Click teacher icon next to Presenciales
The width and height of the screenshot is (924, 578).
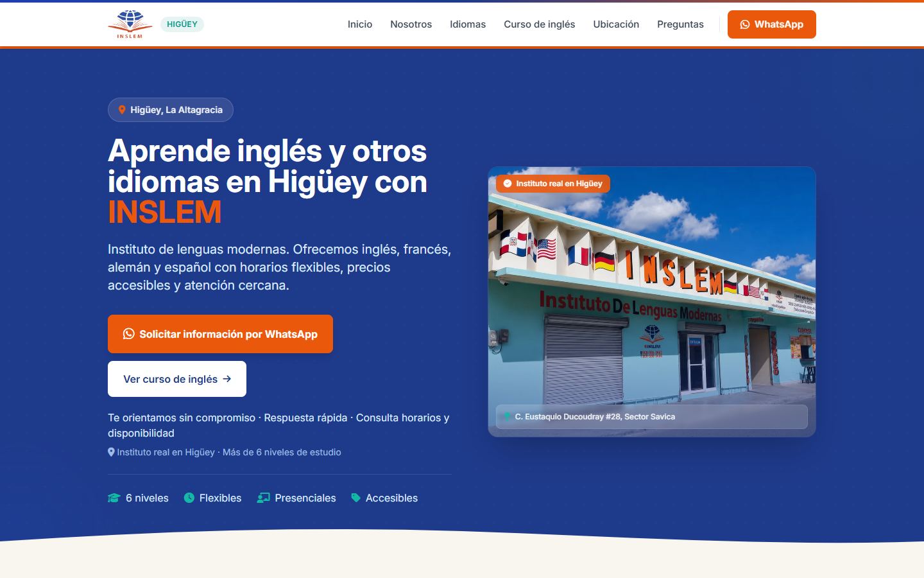[263, 498]
